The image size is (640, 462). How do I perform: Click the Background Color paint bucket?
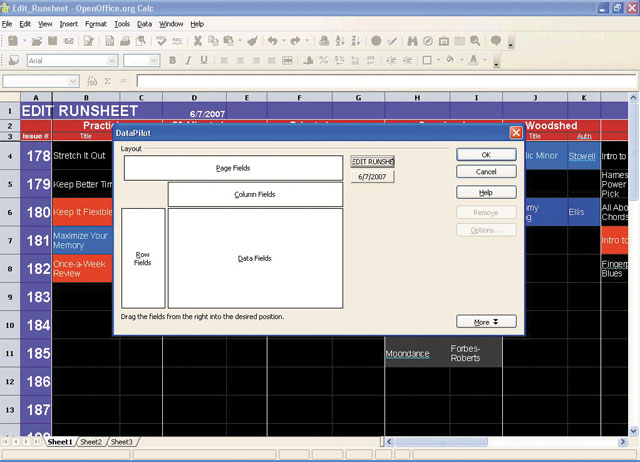450,60
